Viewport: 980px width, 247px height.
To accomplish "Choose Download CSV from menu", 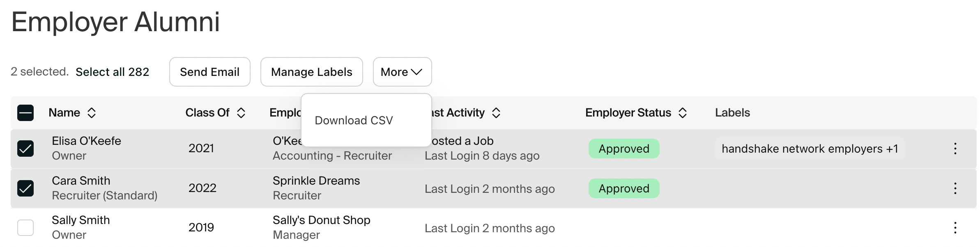I will (x=354, y=120).
